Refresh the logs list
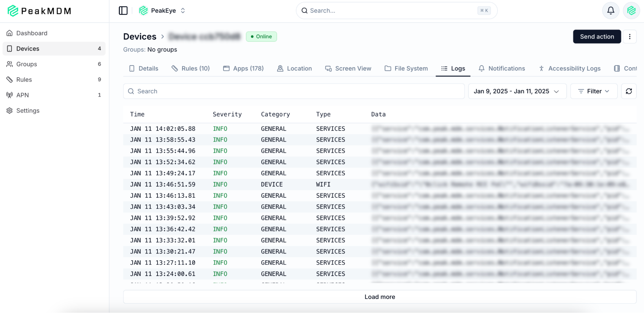Image resolution: width=644 pixels, height=313 pixels. [x=629, y=91]
